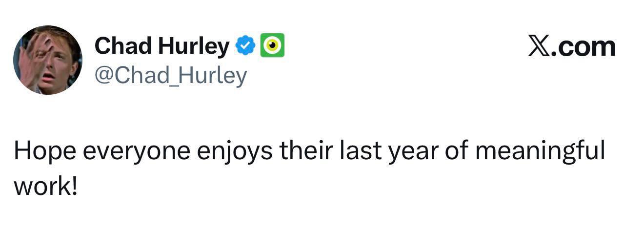The image size is (644, 234).
Task: Click the X logo glyph in X.com
Action: click(539, 47)
